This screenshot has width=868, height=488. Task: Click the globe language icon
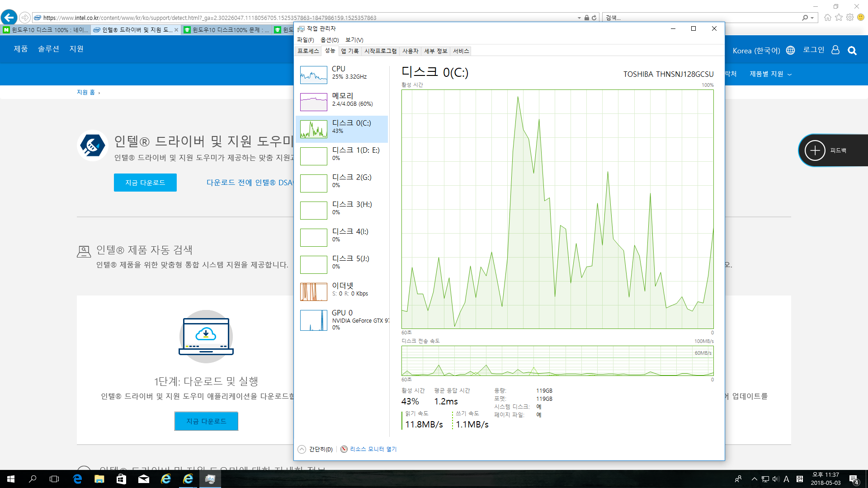(x=790, y=51)
